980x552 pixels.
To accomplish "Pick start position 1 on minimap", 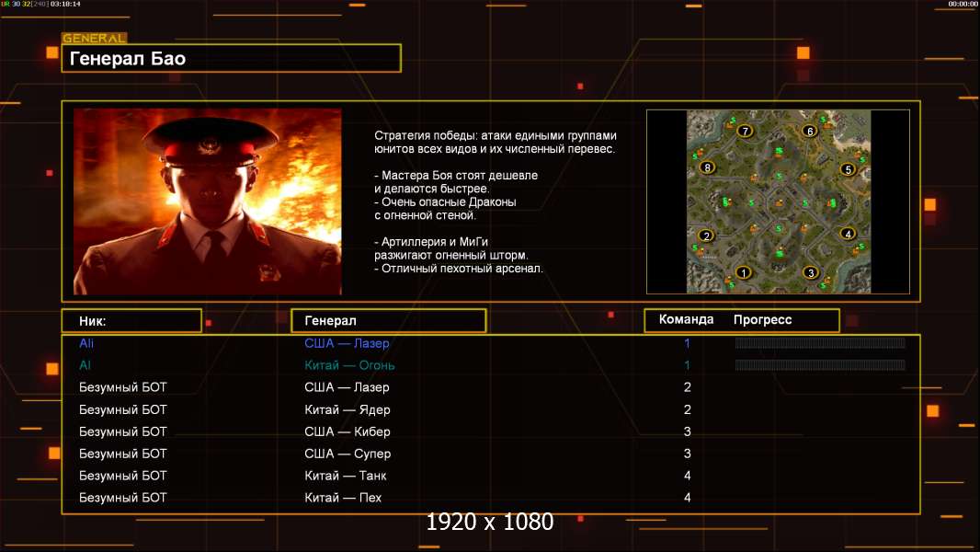I will (x=743, y=272).
